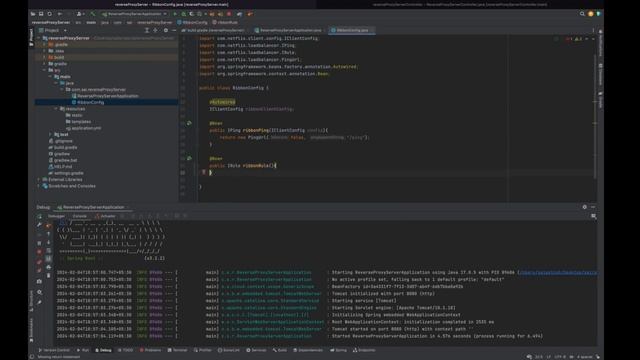Open the ReverseProxyServerApplication run configuration dropdown
Viewport: 640px width, 360px height.
point(134,14)
